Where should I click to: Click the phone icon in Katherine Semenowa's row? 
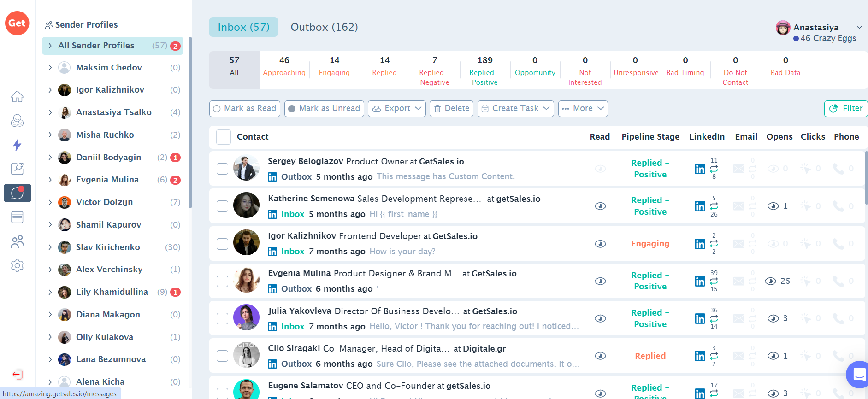click(x=838, y=206)
